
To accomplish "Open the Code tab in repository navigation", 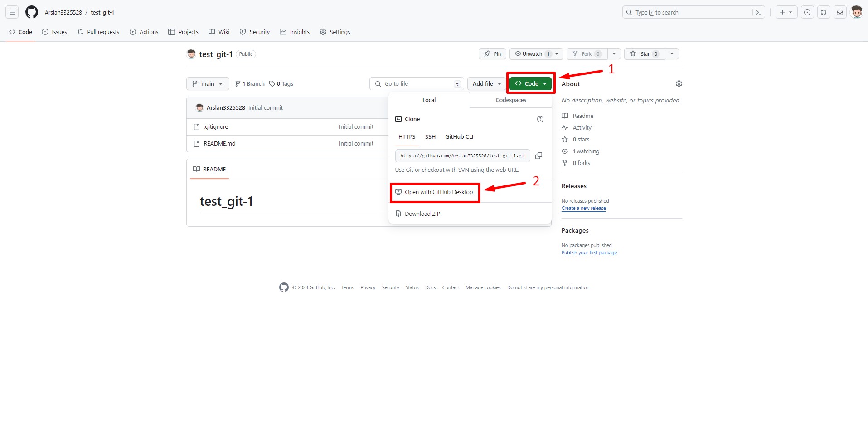I will click(x=20, y=32).
